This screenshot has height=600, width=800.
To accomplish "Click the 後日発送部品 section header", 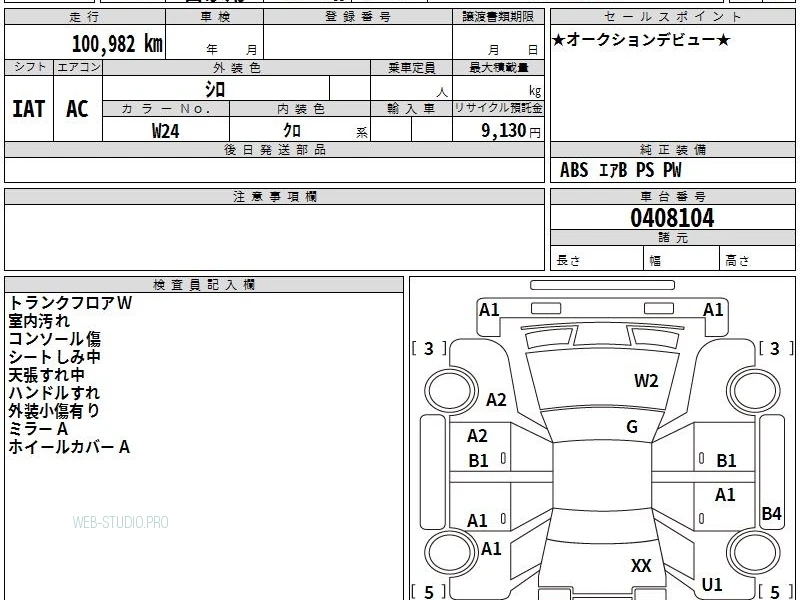I will tap(274, 150).
